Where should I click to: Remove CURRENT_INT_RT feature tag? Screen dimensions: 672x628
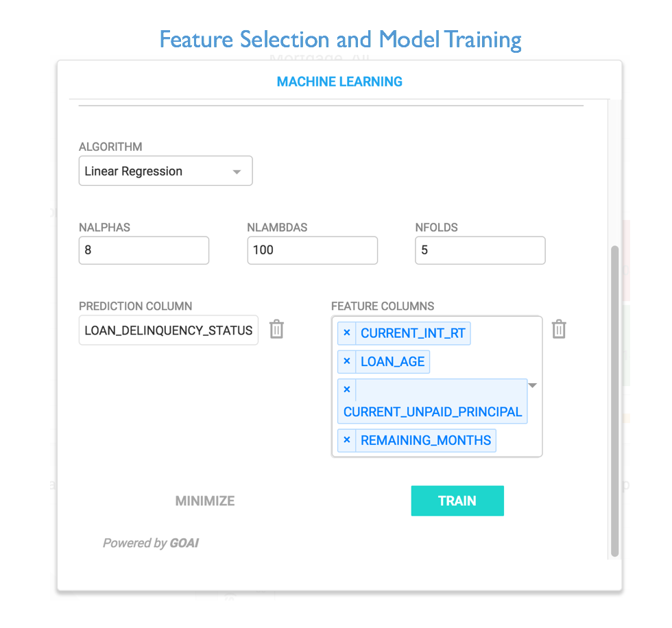(347, 333)
